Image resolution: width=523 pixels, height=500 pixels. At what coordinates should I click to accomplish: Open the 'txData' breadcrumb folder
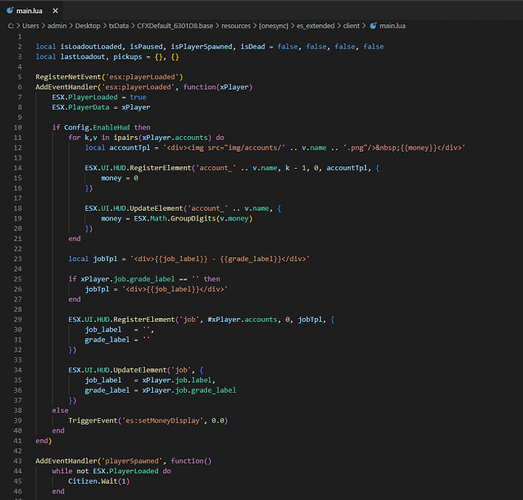pos(119,26)
